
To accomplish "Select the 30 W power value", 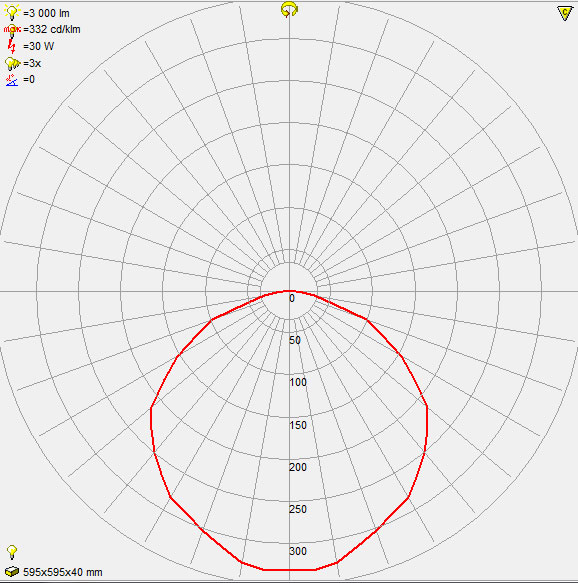I will [38, 46].
